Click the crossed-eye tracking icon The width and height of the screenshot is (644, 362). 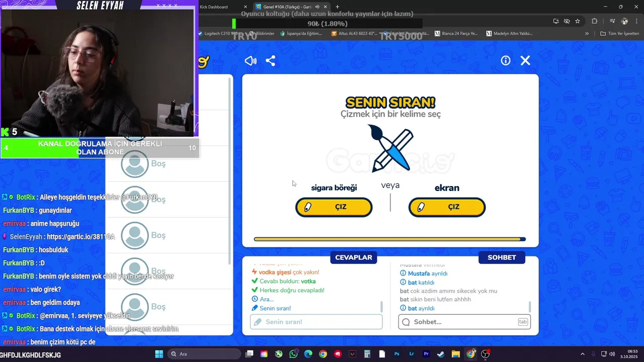pyautogui.click(x=567, y=21)
